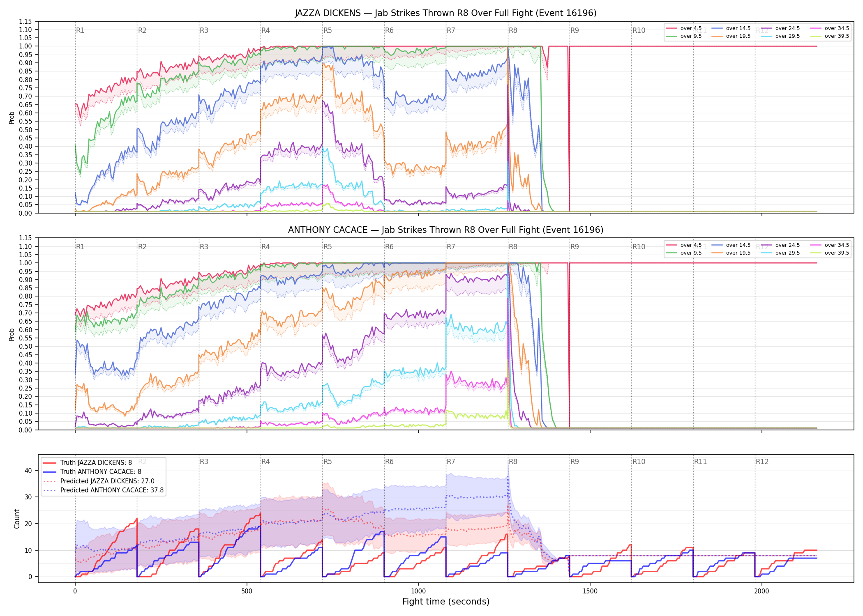The image size is (863, 616).
Task: Click the 'Fight time (seconds)' axis label
Action: pyautogui.click(x=446, y=602)
